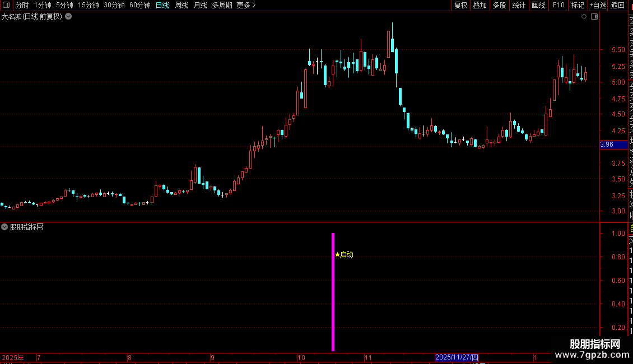
Task: Toggle the left side panel icon
Action: coord(6,5)
